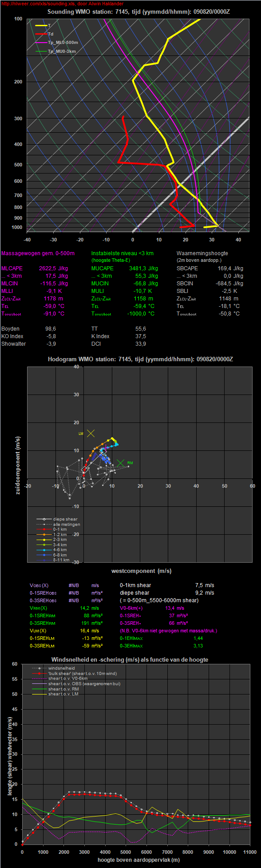
Task: Click the MUCAPE value 3481,3 J/kg
Action: [143, 268]
